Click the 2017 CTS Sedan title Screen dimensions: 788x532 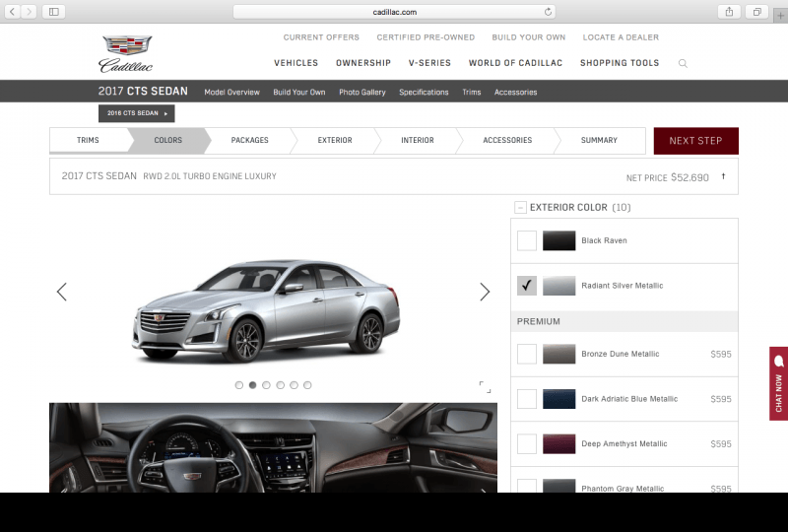tap(143, 91)
